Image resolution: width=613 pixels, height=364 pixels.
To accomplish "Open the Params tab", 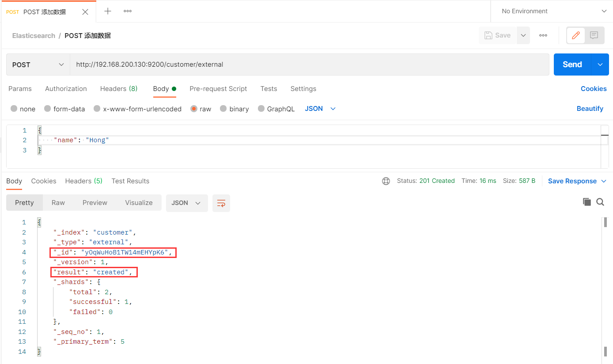I will click(x=20, y=89).
